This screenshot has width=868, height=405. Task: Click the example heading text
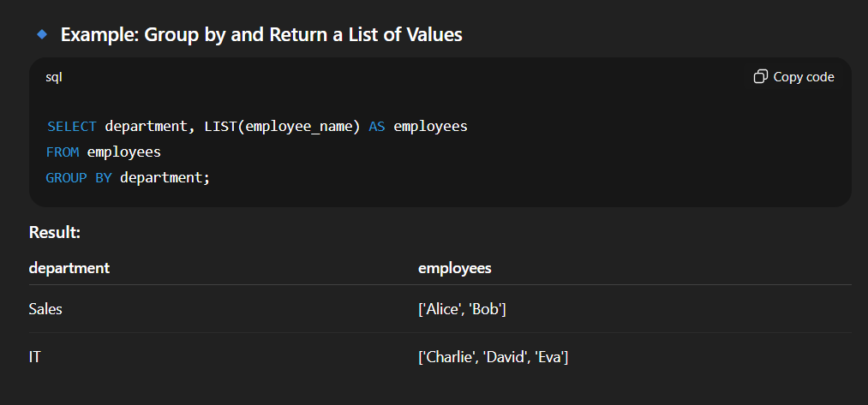pos(260,35)
